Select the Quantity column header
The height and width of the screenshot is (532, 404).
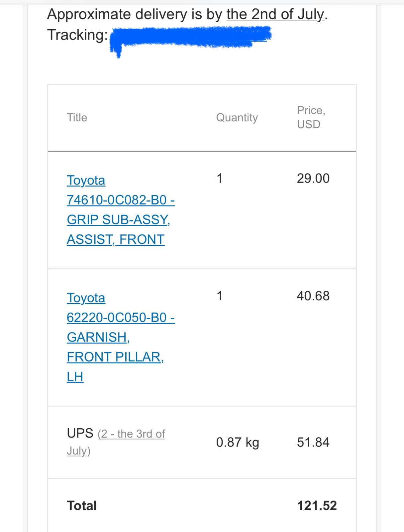237,117
